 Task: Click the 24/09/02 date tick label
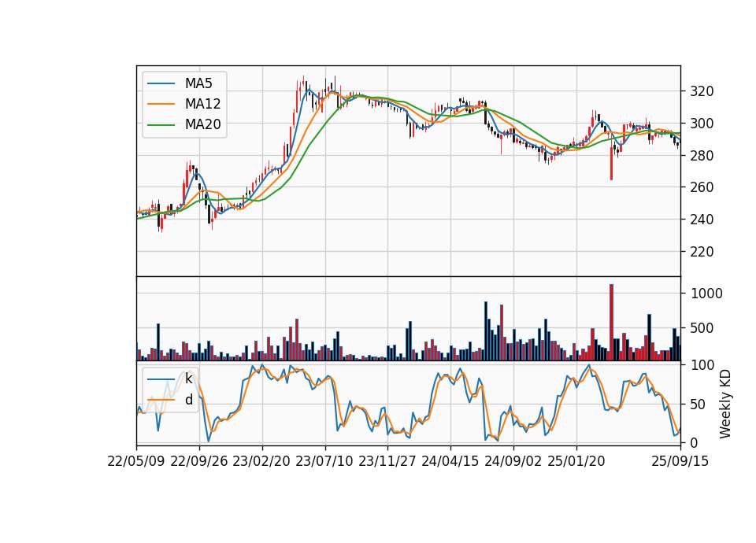513,461
